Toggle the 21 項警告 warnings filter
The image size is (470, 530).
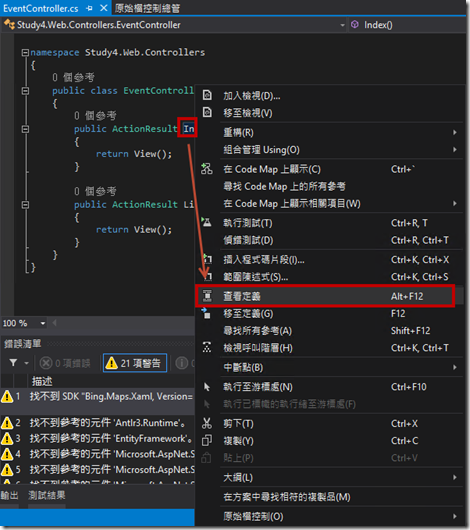point(135,363)
